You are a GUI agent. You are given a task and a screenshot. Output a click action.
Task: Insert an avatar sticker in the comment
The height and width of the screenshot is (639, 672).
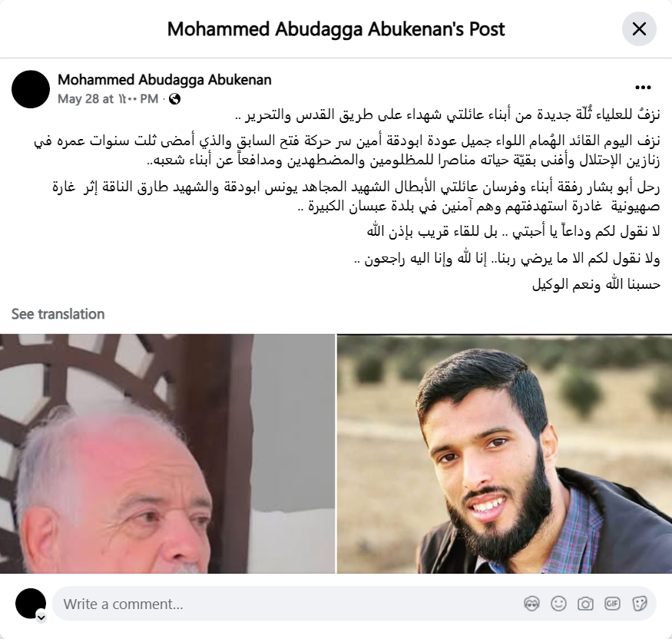coord(532,604)
